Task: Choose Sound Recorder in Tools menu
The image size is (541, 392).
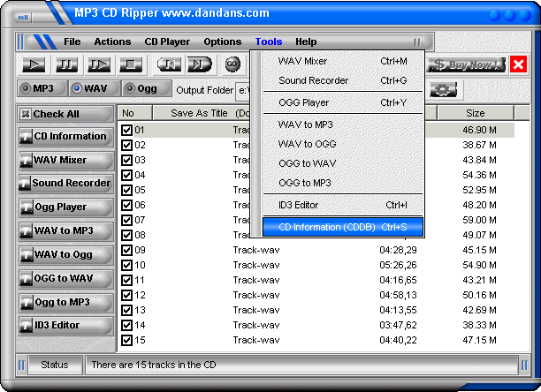Action: pos(343,80)
